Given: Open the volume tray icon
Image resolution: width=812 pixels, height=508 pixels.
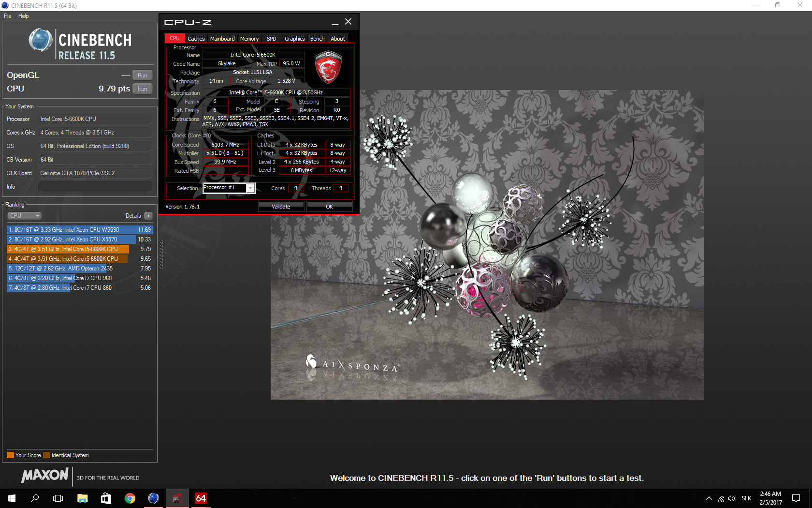Looking at the screenshot, I should pos(732,498).
